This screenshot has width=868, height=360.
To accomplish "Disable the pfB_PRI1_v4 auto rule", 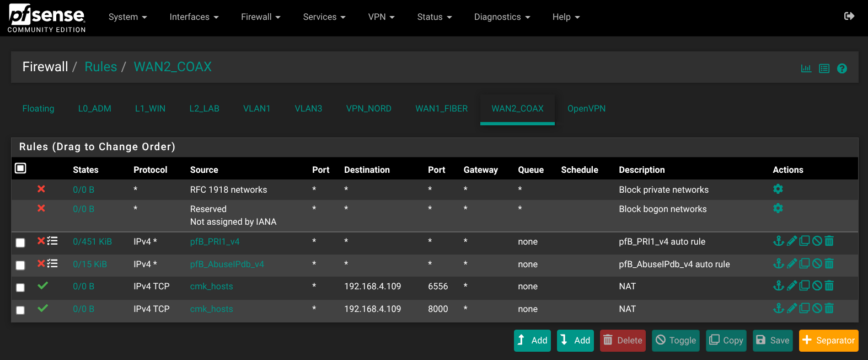I will pos(817,241).
